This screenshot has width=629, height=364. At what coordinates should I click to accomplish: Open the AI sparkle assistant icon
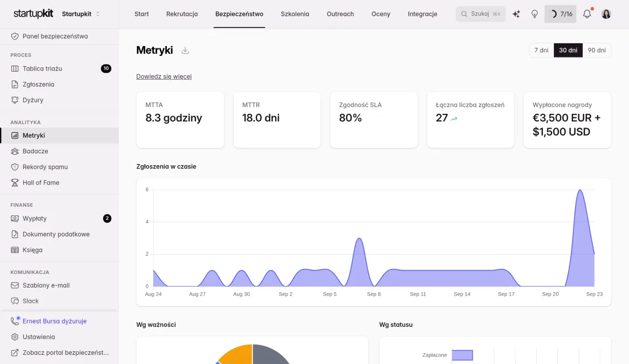pos(516,14)
